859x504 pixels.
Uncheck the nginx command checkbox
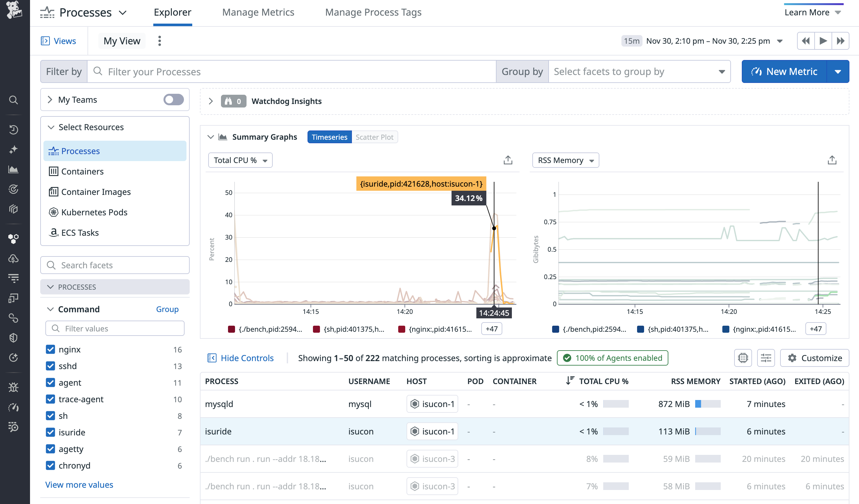point(50,349)
